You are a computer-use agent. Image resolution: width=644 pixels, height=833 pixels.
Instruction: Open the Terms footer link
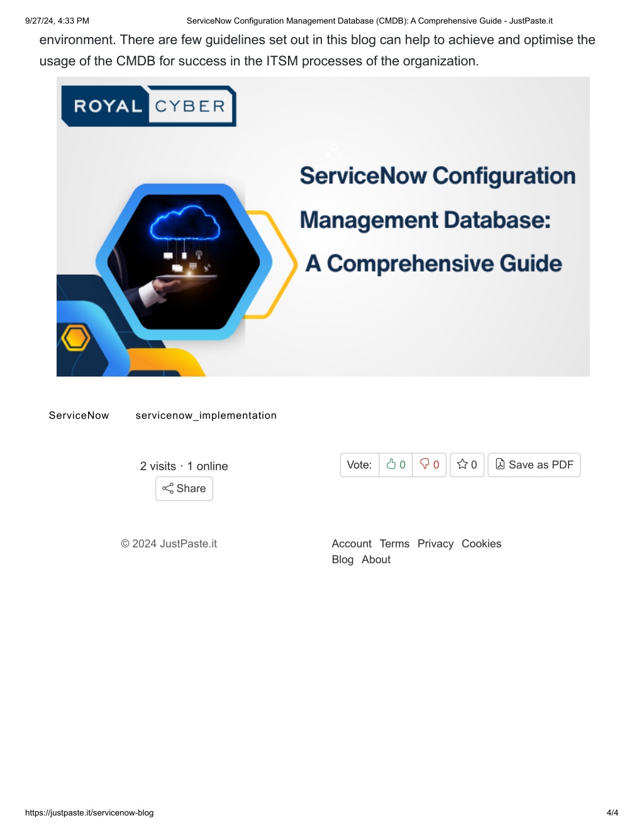[x=394, y=544]
